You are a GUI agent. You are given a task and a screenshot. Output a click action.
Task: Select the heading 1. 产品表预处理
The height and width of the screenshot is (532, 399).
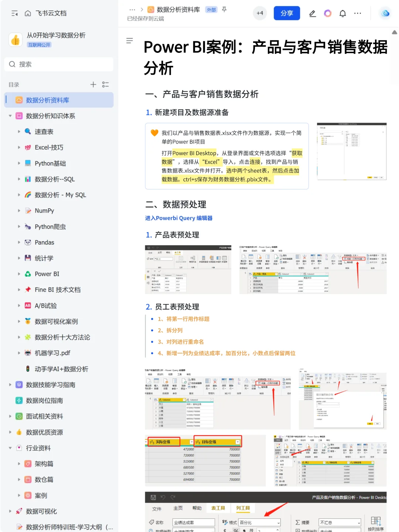173,235
